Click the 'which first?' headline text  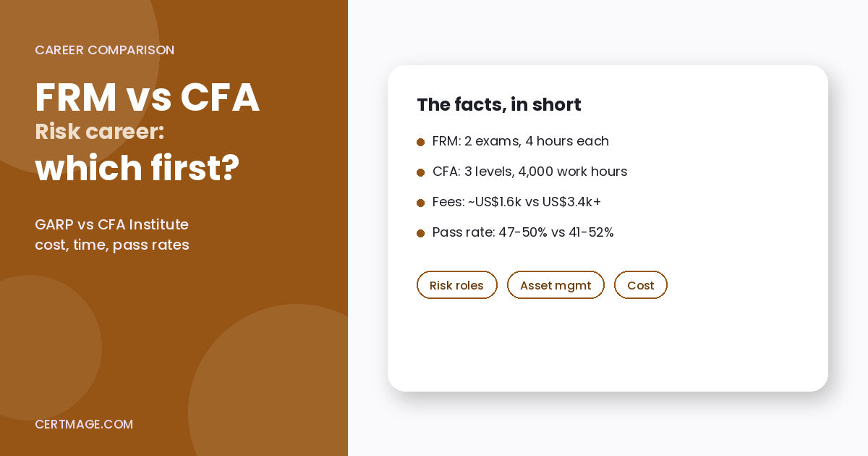137,167
